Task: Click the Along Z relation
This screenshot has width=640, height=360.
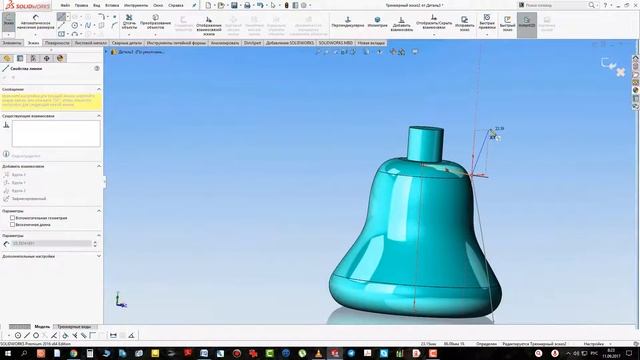Action: [x=15, y=191]
